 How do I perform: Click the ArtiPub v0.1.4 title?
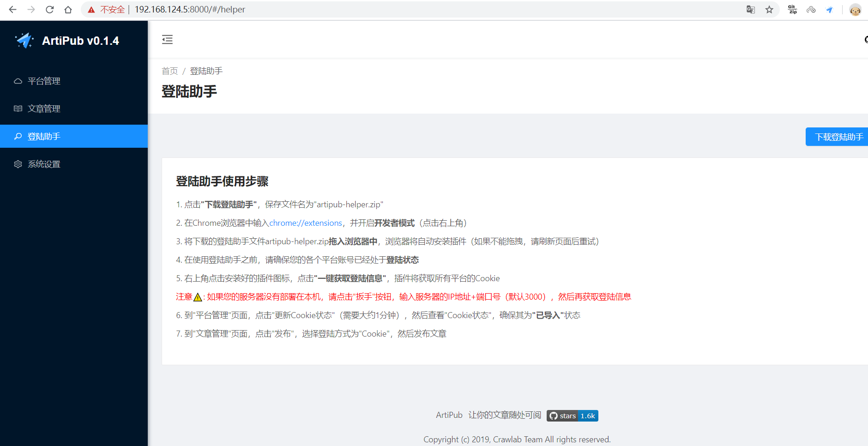[x=80, y=41]
